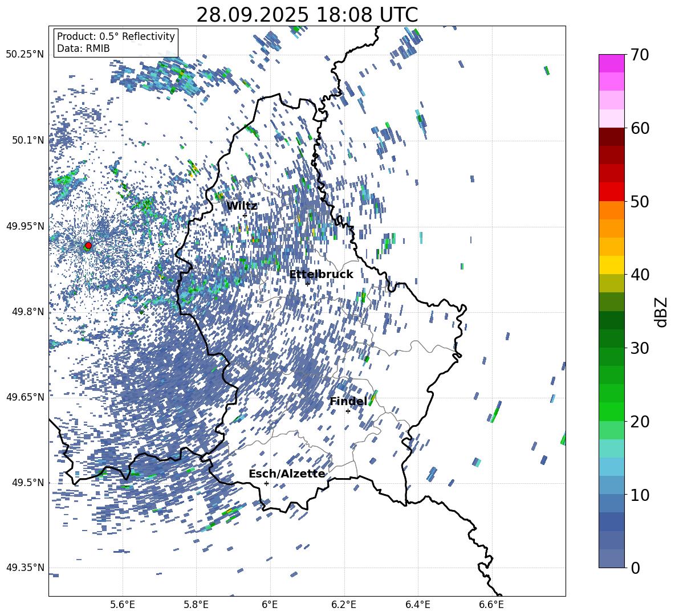
Task: Click the 5.8°E longitude label
Action: pyautogui.click(x=196, y=605)
